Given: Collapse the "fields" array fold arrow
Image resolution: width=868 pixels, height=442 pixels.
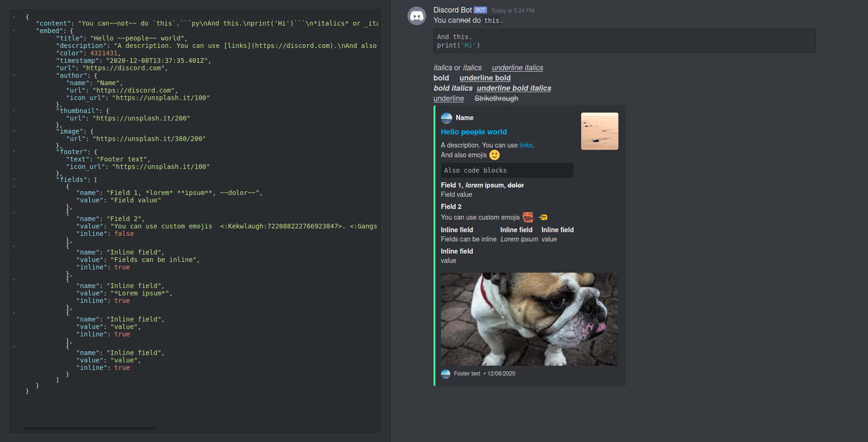Looking at the screenshot, I should pyautogui.click(x=14, y=180).
